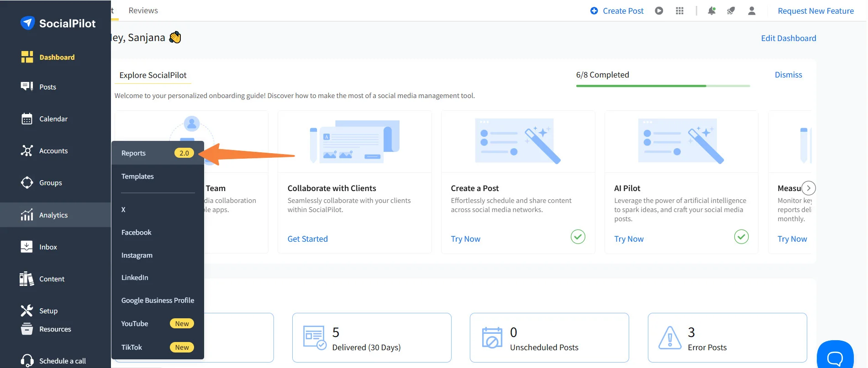Open Reports in the Analytics submenu

pos(158,153)
